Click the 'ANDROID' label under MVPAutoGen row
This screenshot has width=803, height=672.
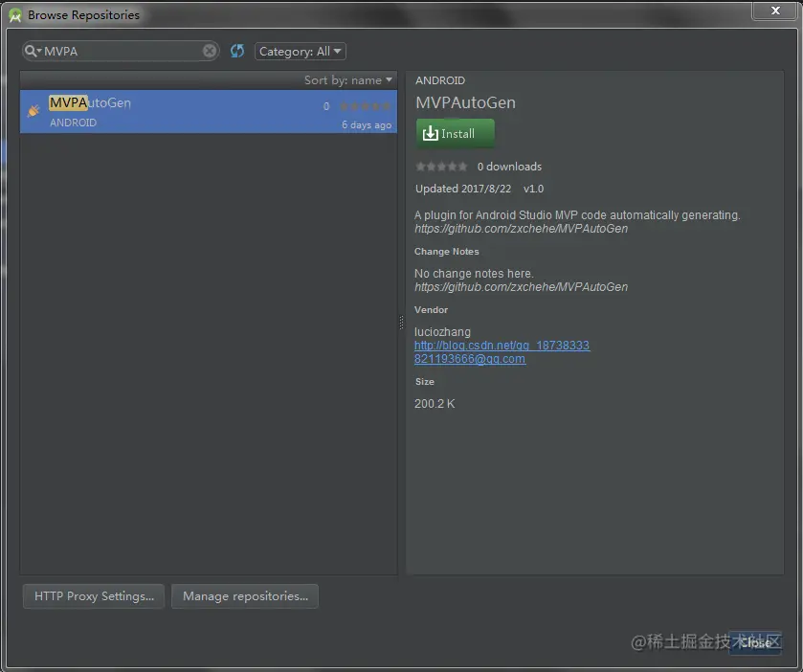pyautogui.click(x=73, y=123)
